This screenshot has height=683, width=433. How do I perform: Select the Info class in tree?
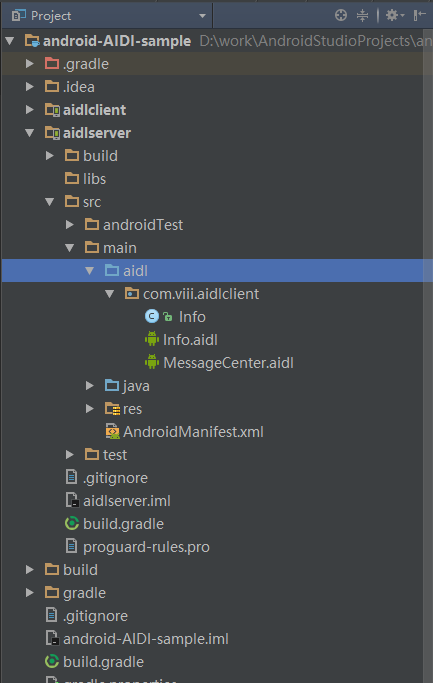(192, 317)
